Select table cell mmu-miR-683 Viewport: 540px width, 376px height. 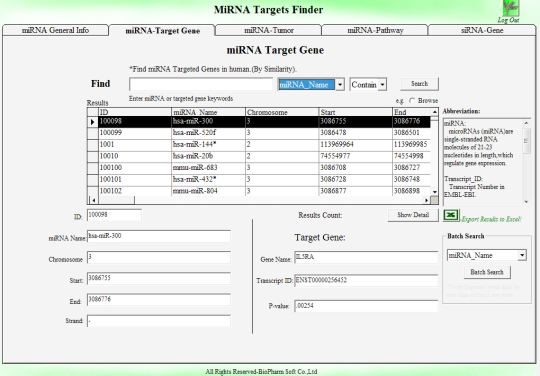pyautogui.click(x=208, y=168)
